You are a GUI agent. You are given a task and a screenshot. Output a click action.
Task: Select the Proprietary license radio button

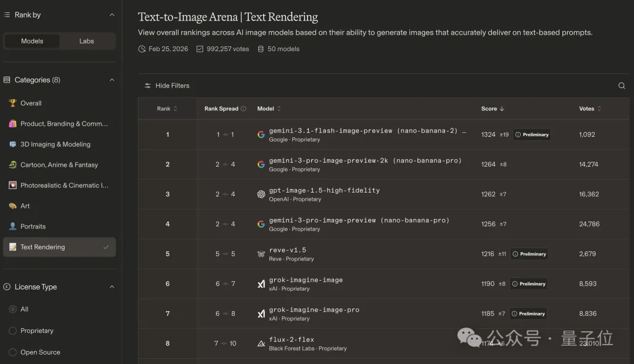click(12, 331)
